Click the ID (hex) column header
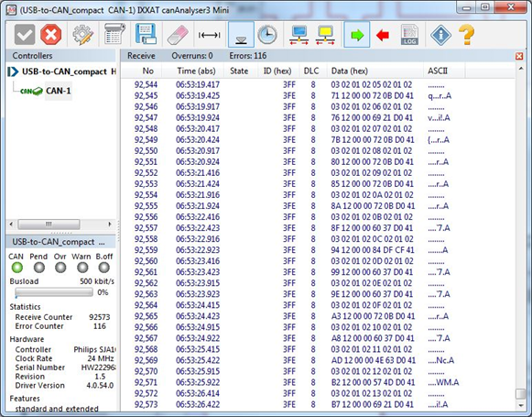532x417 pixels. coord(277,71)
